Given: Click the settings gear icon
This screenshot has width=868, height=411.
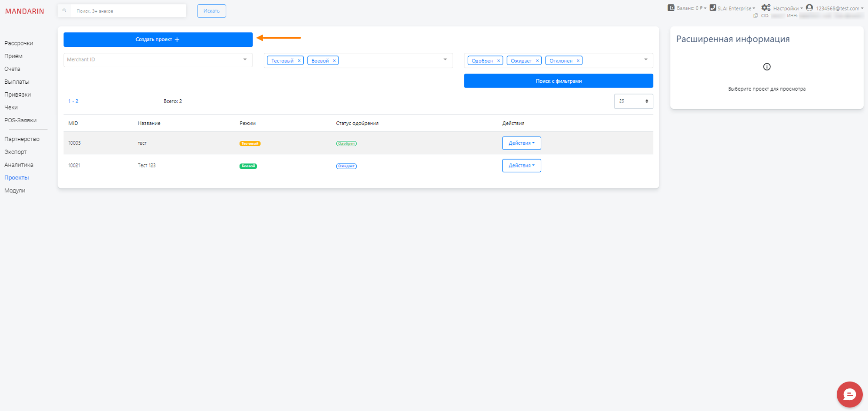Looking at the screenshot, I should [x=766, y=8].
